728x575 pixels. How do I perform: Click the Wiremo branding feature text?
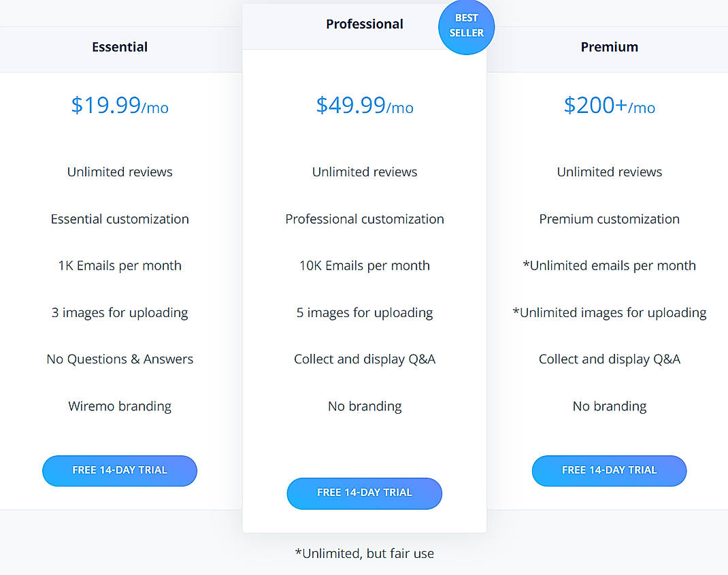click(120, 406)
